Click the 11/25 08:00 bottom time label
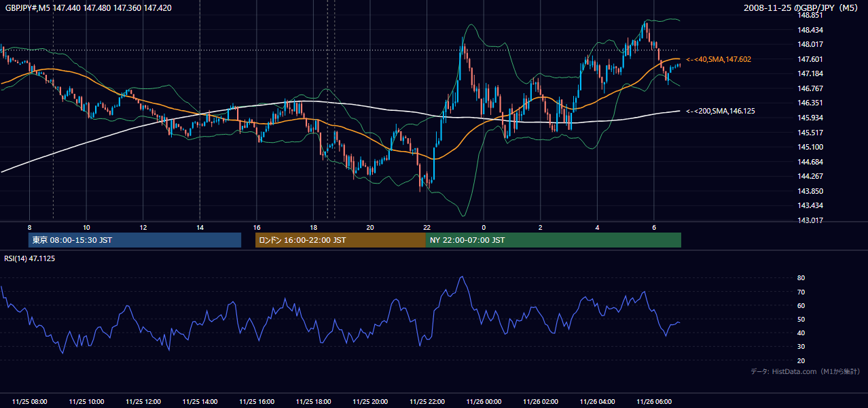Viewport: 868px width, 408px height. 29,402
